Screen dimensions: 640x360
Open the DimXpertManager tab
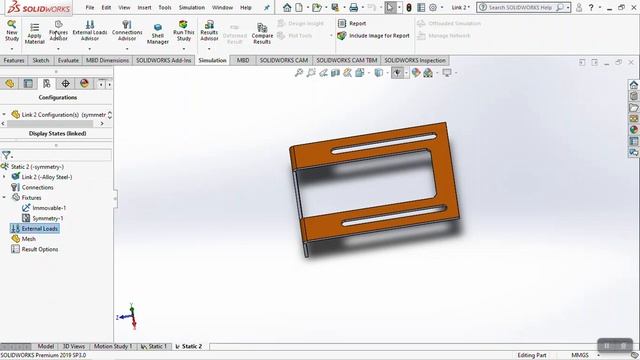(65, 84)
